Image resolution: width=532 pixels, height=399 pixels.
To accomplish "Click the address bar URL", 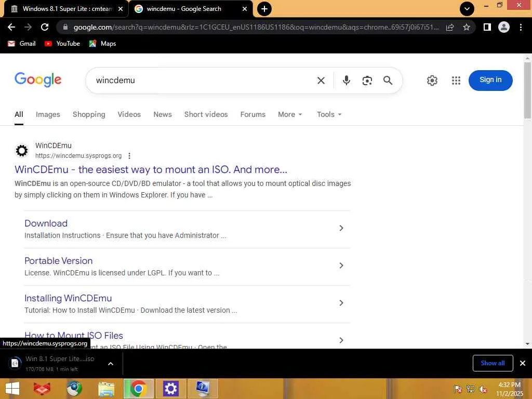I will click(256, 27).
